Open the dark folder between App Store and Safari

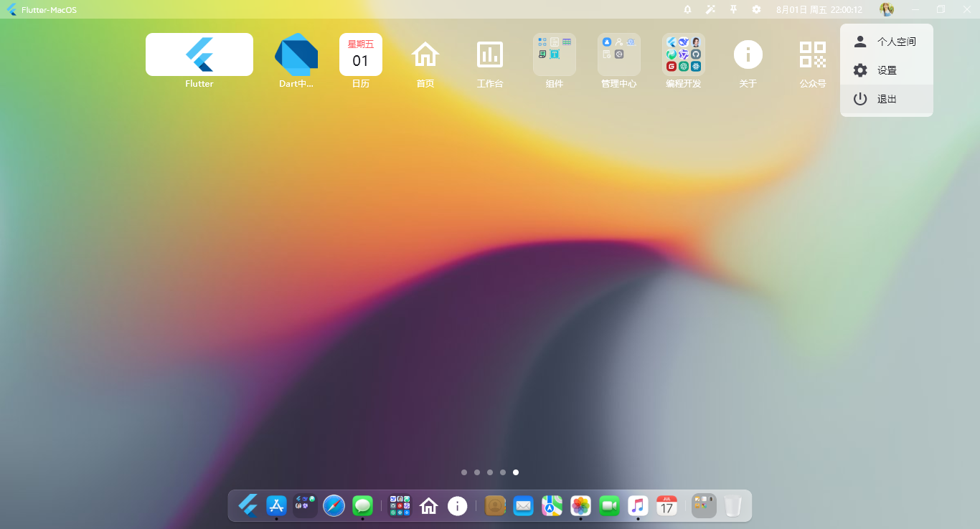[305, 505]
